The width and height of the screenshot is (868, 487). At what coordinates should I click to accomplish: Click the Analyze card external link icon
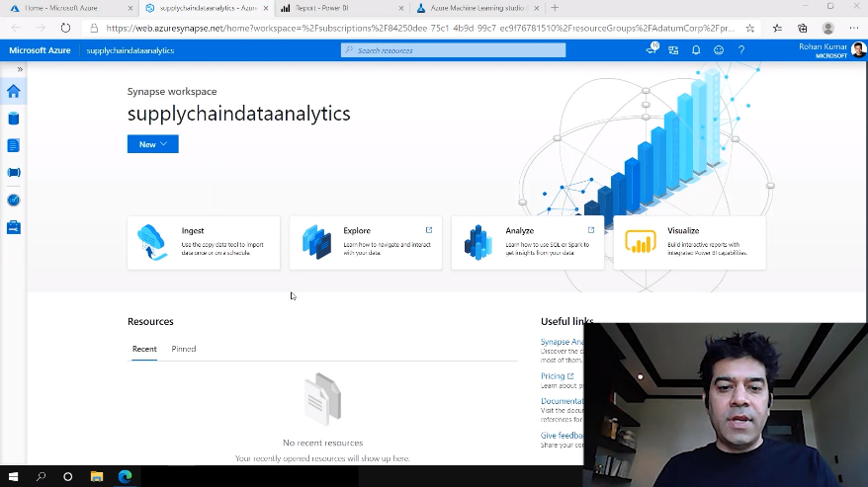pyautogui.click(x=591, y=229)
